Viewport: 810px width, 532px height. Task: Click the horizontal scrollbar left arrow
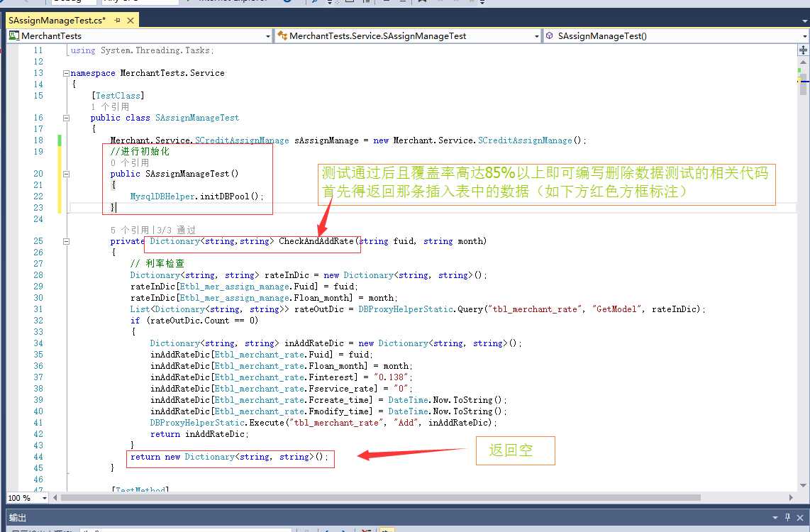(55, 498)
